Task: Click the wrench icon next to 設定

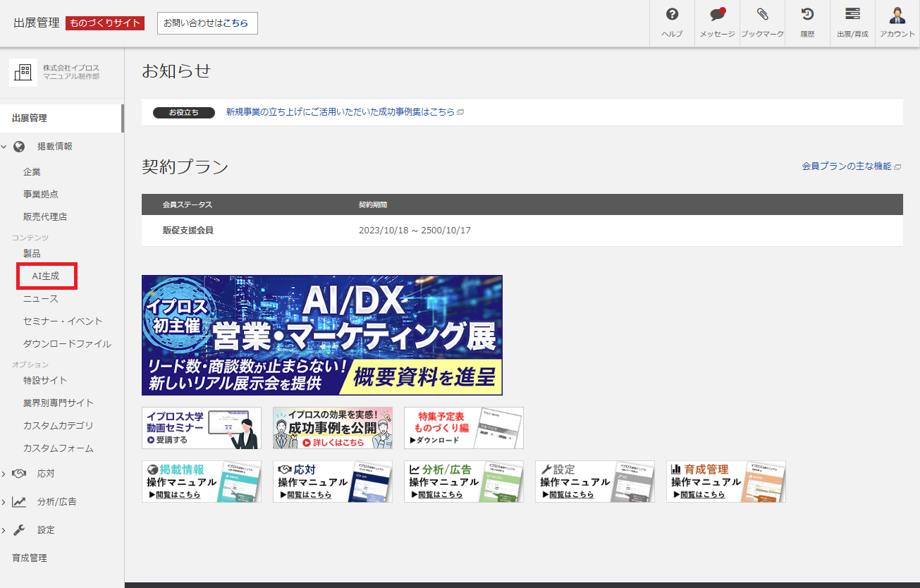Action: (20, 529)
